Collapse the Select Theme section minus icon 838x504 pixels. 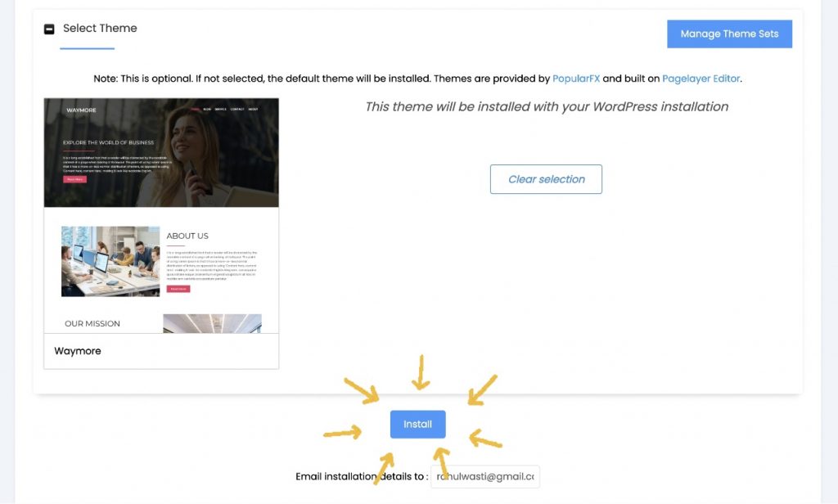pos(49,29)
